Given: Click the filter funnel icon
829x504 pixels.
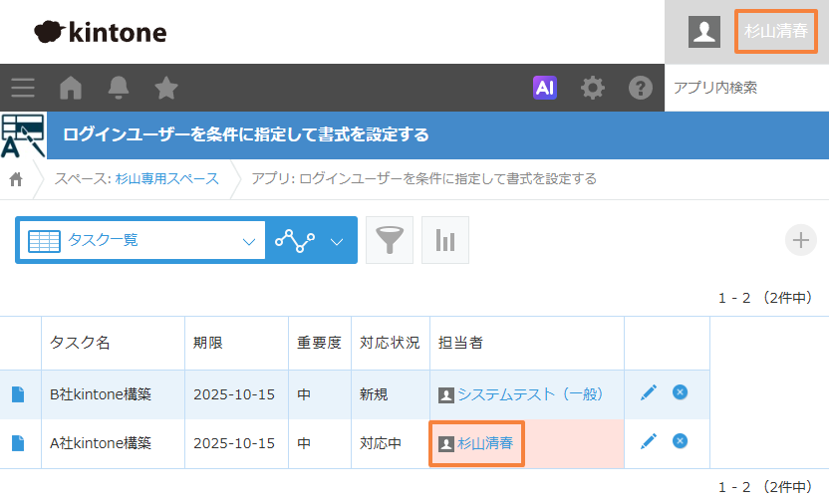Looking at the screenshot, I should pyautogui.click(x=390, y=240).
